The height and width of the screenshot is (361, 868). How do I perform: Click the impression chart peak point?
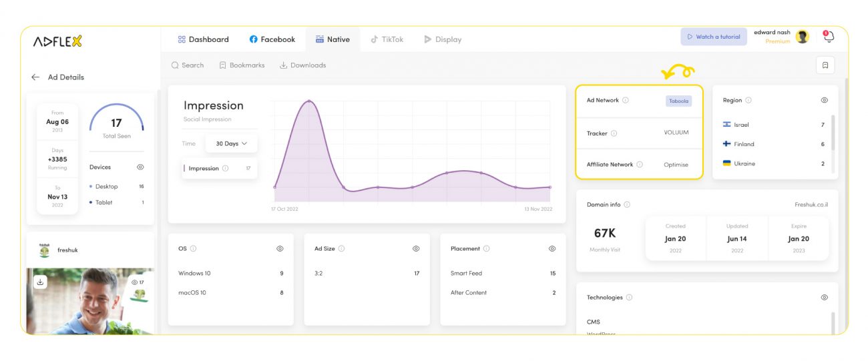(x=308, y=101)
